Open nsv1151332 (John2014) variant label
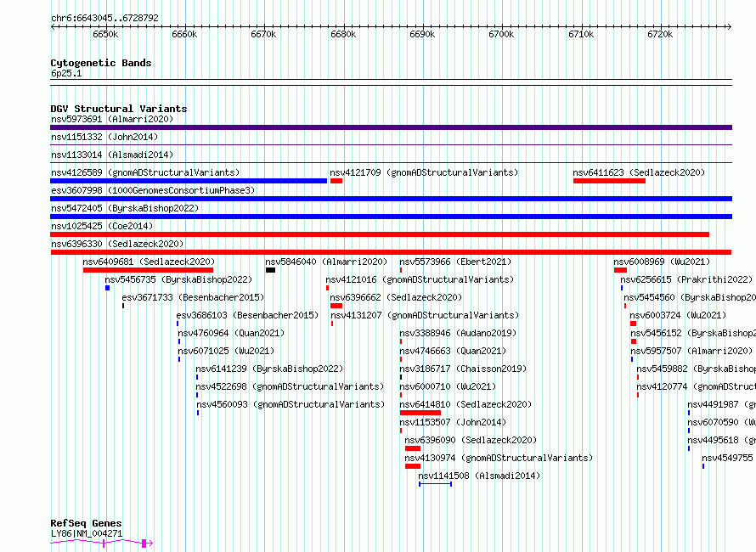Image resolution: width=756 pixels, height=552 pixels. tap(104, 137)
